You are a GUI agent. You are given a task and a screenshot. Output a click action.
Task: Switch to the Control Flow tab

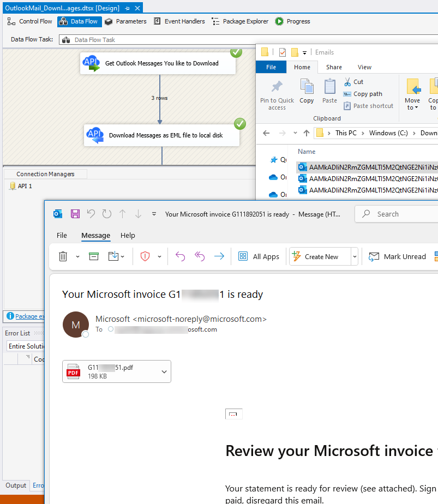pos(30,21)
